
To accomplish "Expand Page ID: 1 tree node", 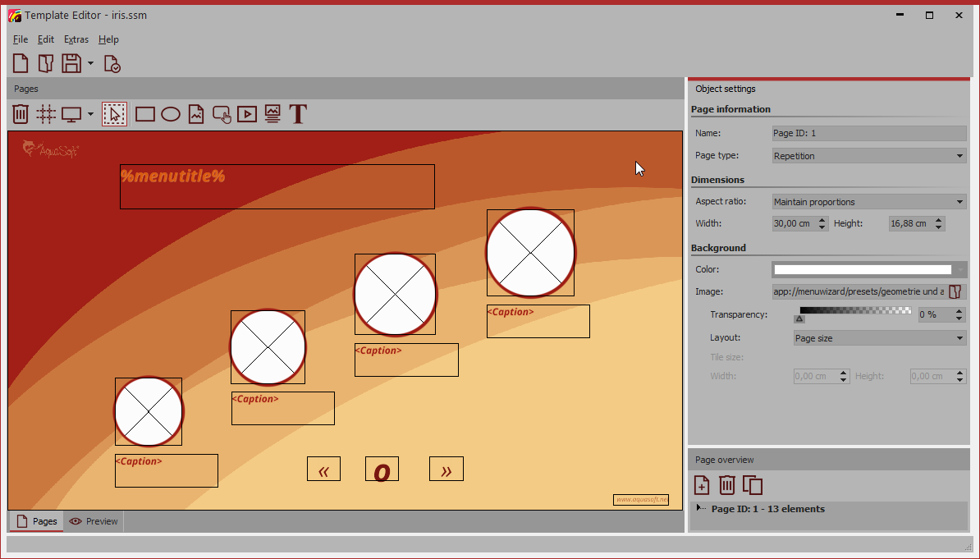I will (699, 508).
